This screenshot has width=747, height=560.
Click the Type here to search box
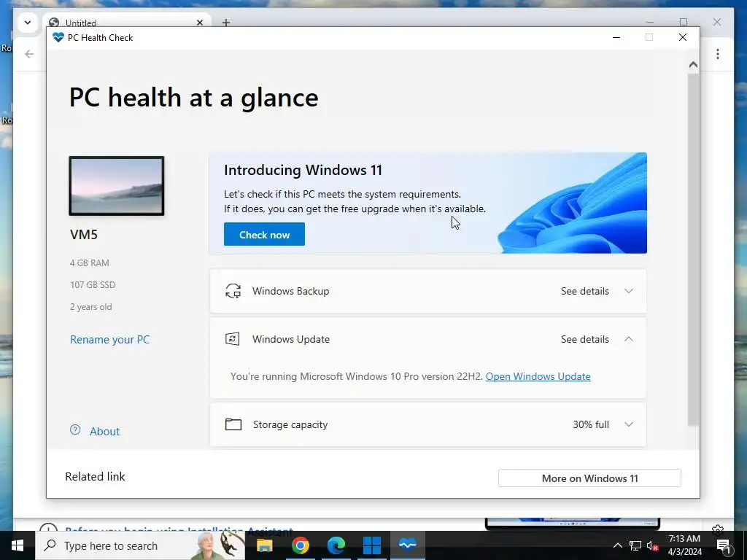[140, 545]
